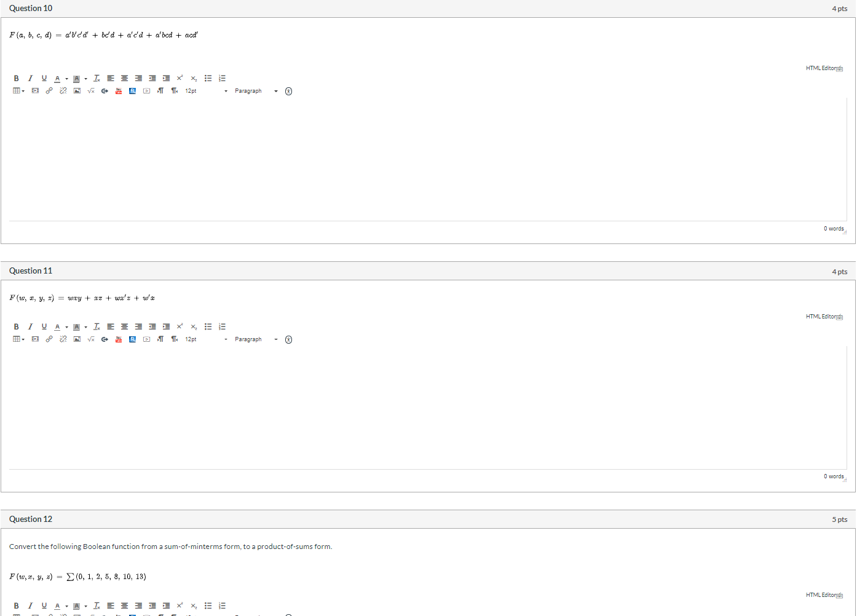The height and width of the screenshot is (616, 857).
Task: Toggle superscript in Question 10 editor
Action: pos(180,78)
